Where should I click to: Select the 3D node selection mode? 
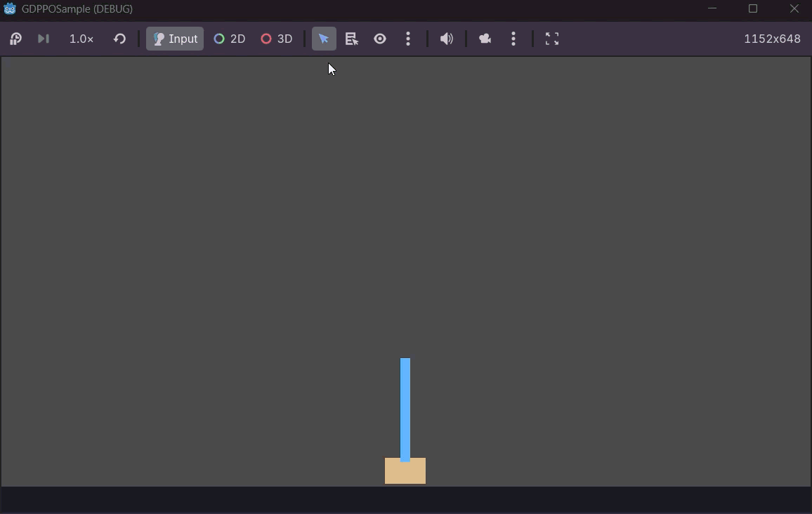point(277,39)
